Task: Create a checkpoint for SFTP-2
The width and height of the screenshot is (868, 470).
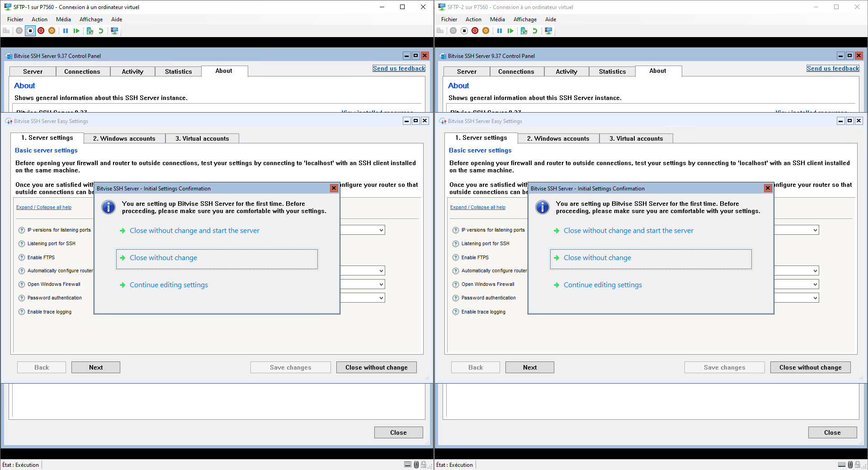Action: coord(524,31)
